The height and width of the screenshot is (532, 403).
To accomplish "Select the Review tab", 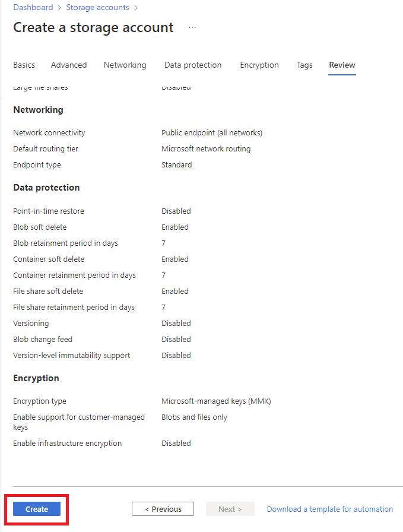I will (342, 65).
